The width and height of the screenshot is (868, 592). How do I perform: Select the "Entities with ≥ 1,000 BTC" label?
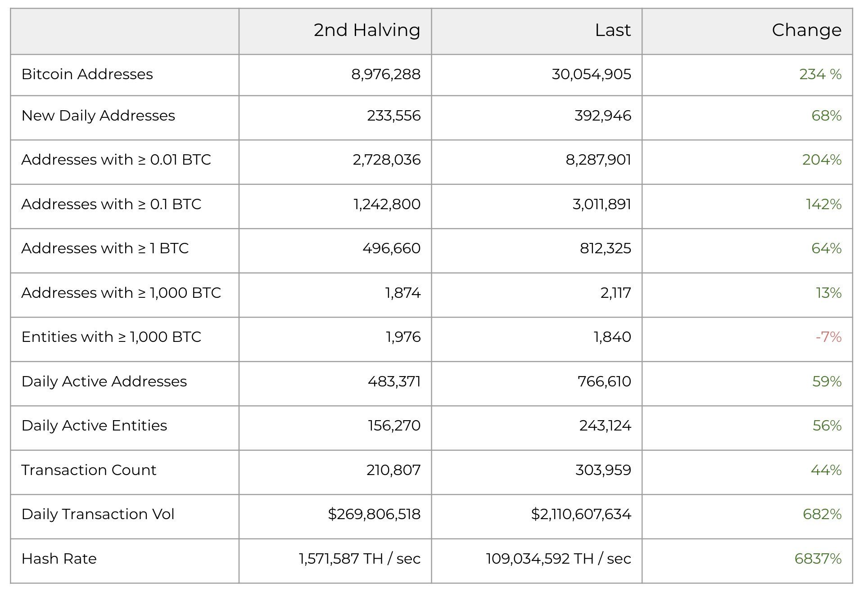(x=111, y=337)
